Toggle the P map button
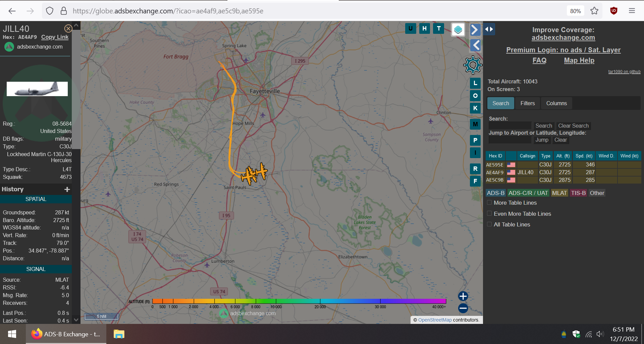The image size is (644, 344). 475,140
